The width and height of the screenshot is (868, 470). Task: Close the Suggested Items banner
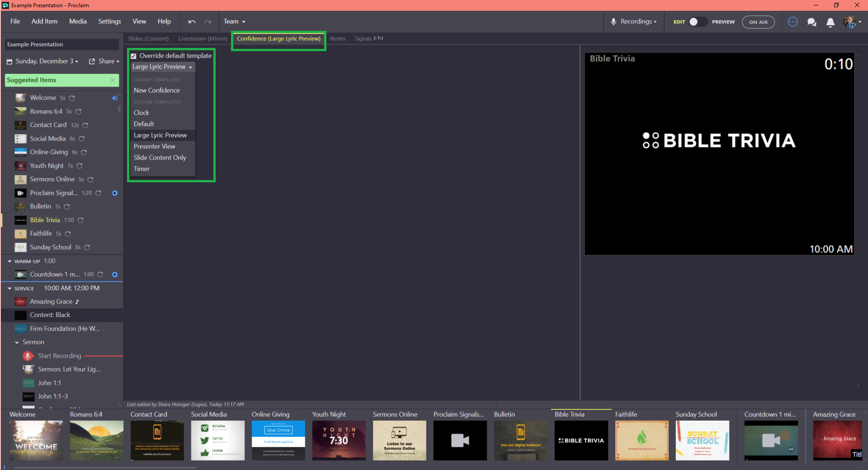coord(113,80)
